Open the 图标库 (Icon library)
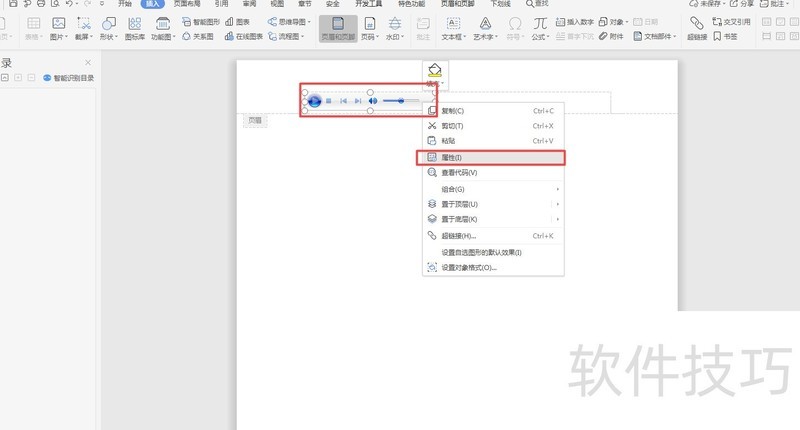The image size is (800, 430). point(135,29)
